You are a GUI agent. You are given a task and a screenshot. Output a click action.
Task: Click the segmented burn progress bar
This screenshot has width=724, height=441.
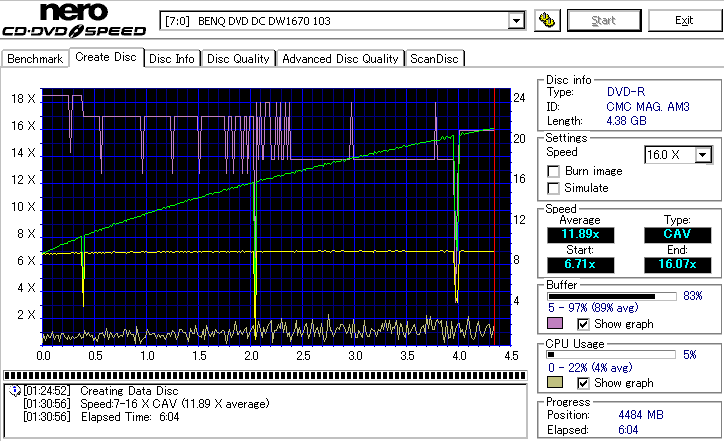click(x=265, y=375)
